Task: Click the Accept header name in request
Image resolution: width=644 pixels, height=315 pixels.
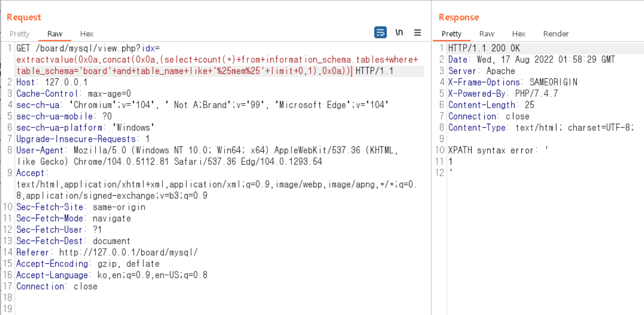Action: tap(30, 173)
